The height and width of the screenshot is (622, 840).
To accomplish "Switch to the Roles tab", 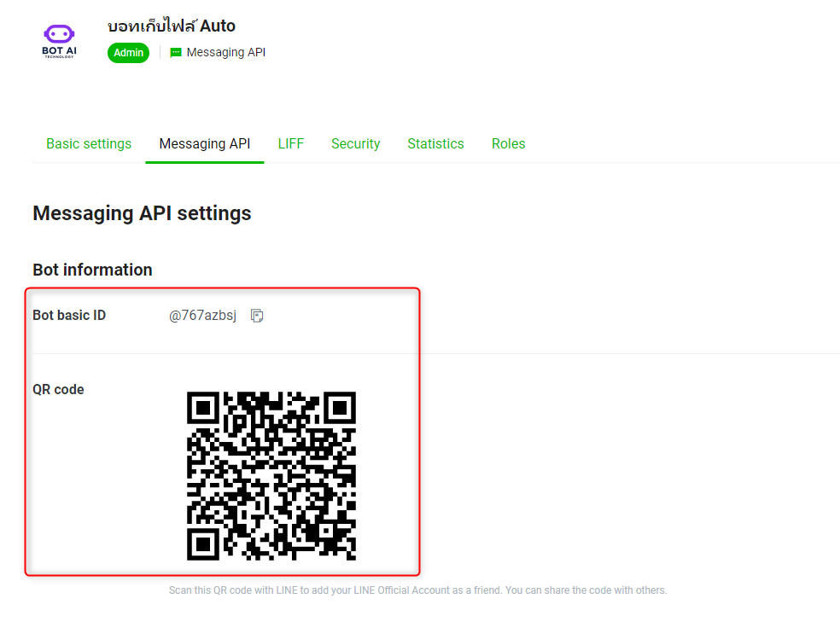I will (x=508, y=143).
